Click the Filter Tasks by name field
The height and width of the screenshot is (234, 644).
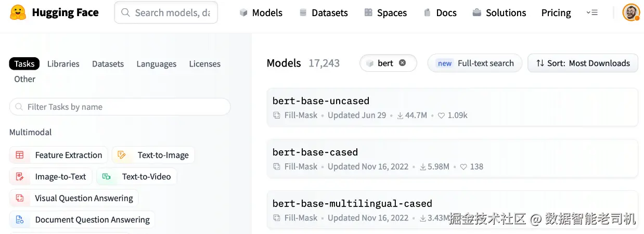(x=120, y=107)
